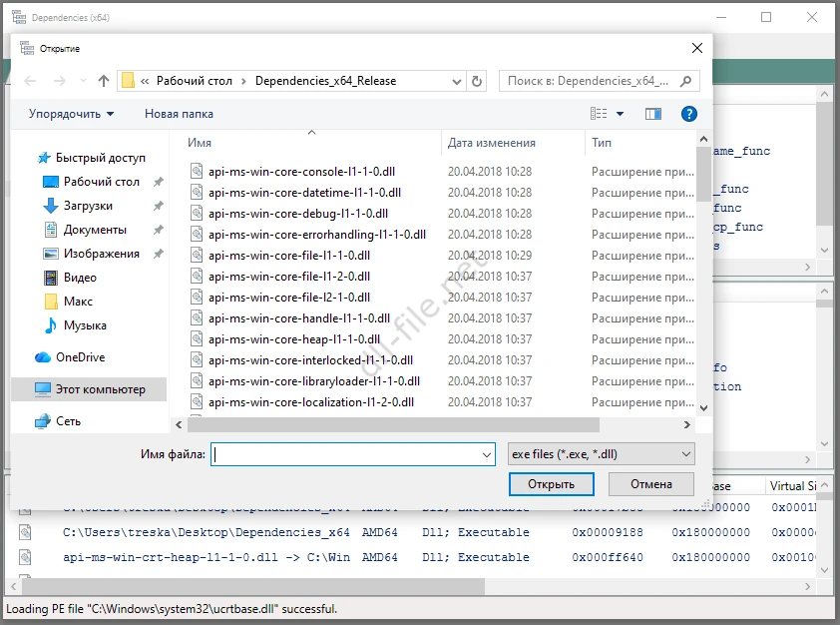Screen dimensions: 840x625
Task: Click horizontal scrollbar left arrow in file list
Action: pos(179,425)
